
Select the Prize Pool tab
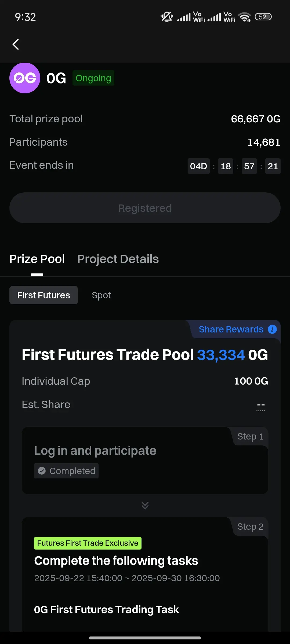37,259
